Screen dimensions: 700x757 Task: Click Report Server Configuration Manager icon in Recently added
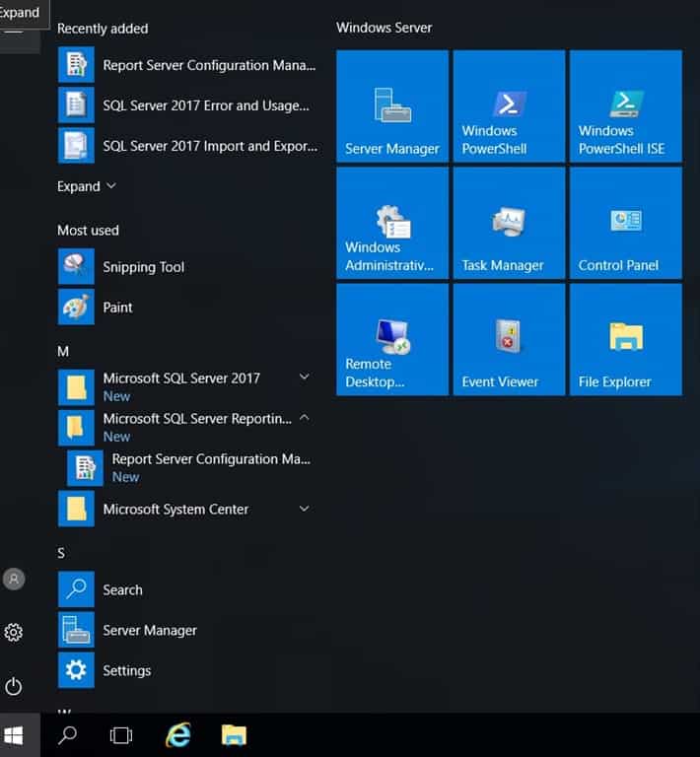76,65
